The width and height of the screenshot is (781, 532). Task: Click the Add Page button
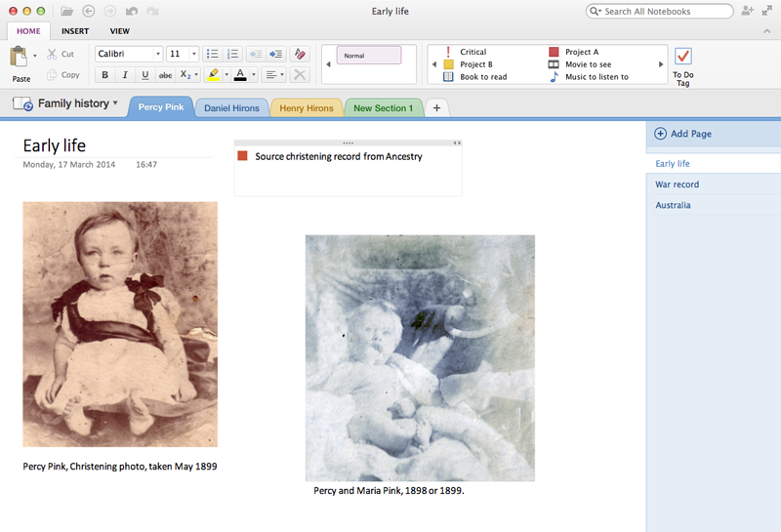(x=683, y=134)
